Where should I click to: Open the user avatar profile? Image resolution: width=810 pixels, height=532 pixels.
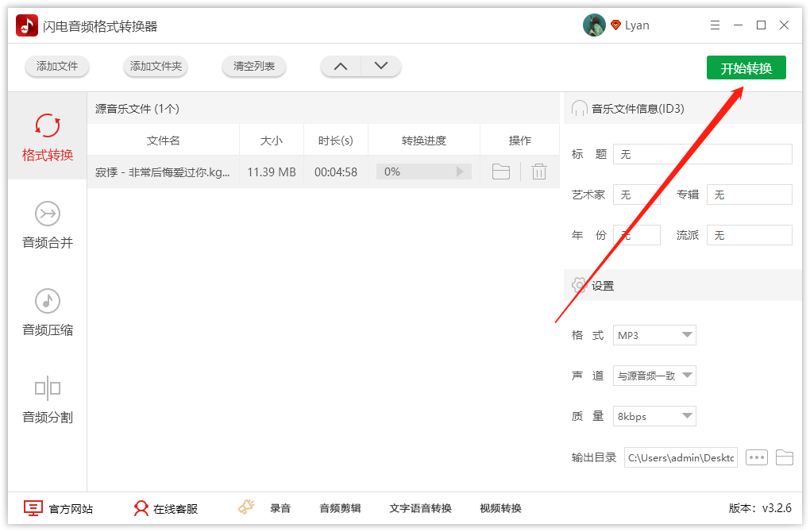594,25
